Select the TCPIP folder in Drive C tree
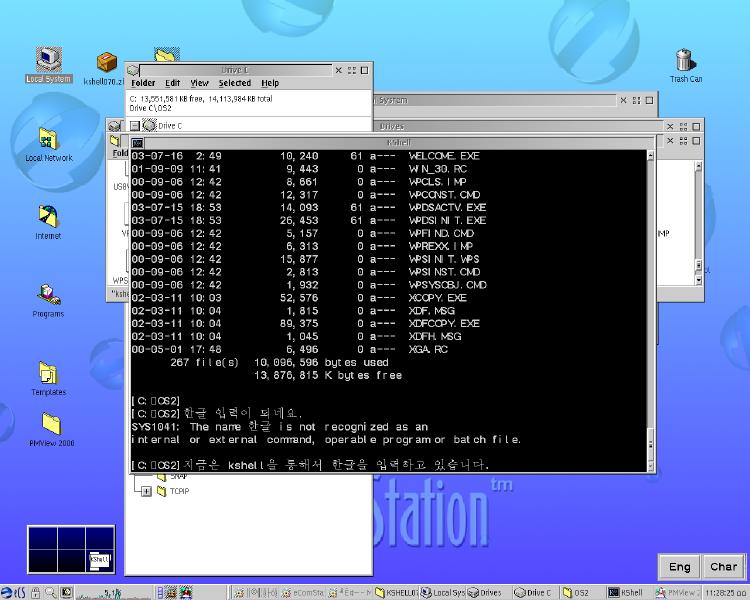750x600 pixels. coord(174,491)
